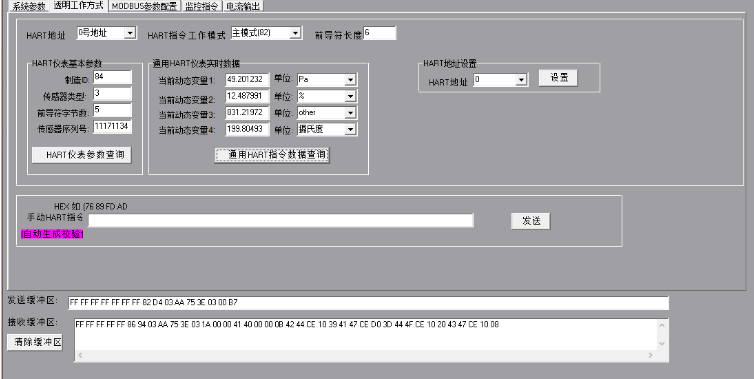Click the HART地址设置 group title
This screenshot has height=379, width=754.
(450, 64)
